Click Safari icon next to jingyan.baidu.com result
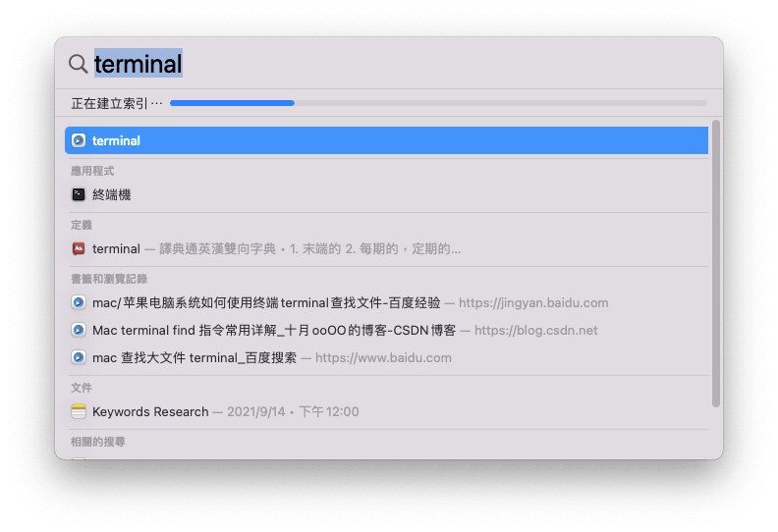 (x=79, y=302)
